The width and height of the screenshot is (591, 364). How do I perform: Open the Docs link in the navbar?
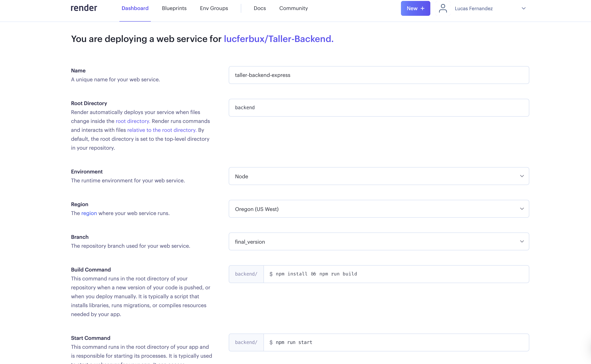pos(260,8)
